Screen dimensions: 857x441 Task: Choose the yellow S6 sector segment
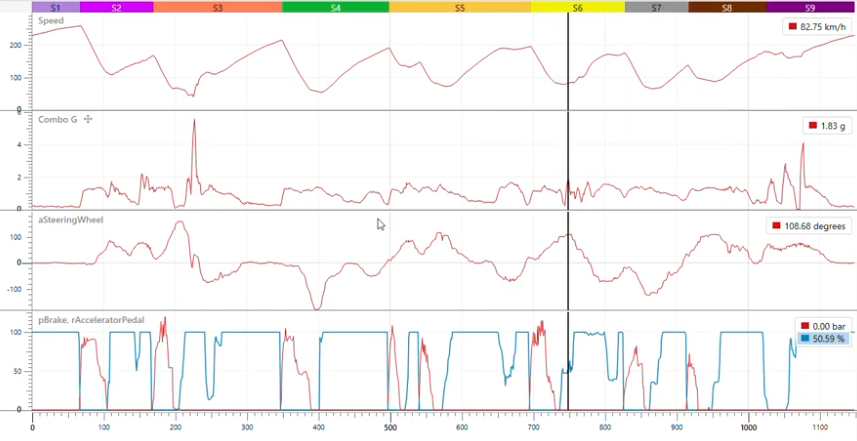[577, 7]
